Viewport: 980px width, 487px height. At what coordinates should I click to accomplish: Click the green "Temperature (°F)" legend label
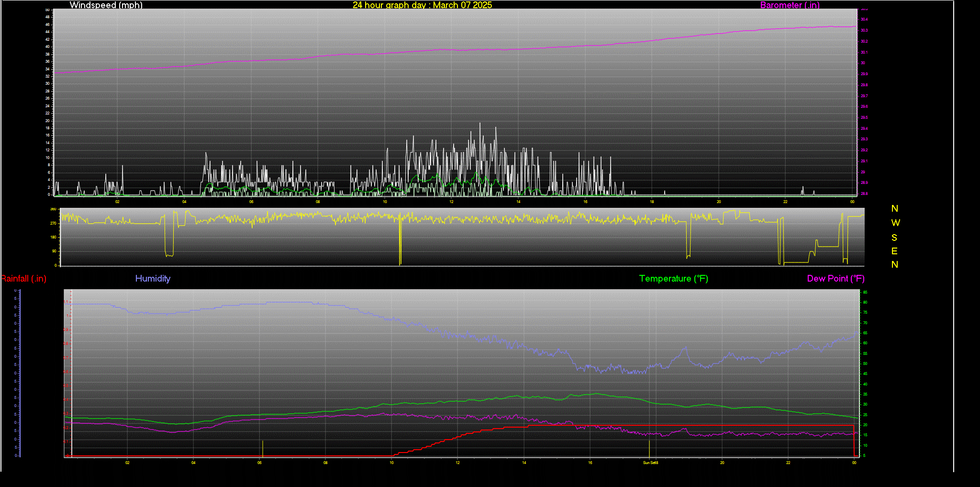pyautogui.click(x=673, y=278)
